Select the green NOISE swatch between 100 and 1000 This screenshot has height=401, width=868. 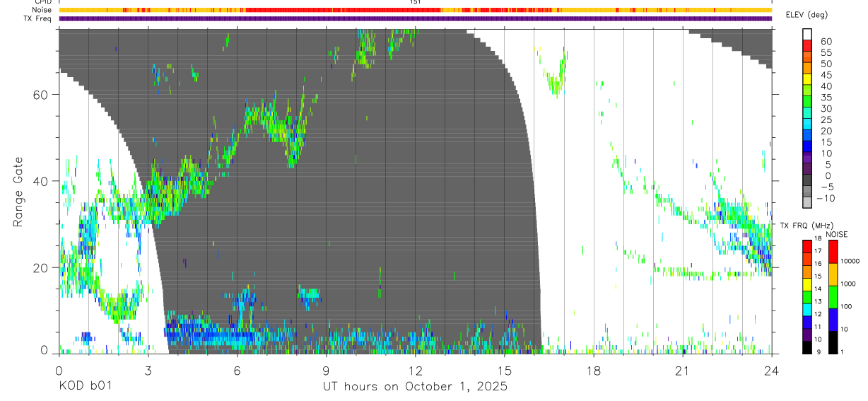pyautogui.click(x=832, y=296)
